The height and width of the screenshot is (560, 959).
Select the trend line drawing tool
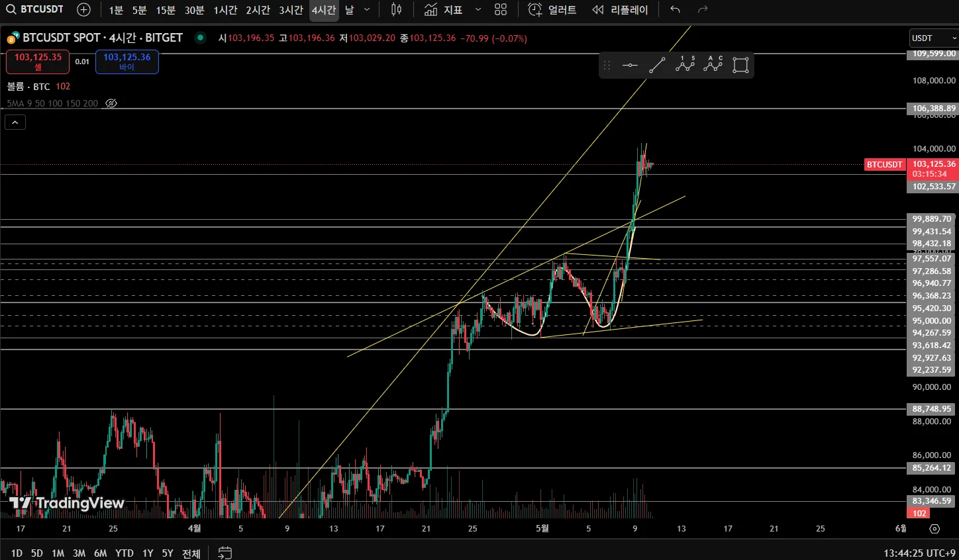(657, 65)
